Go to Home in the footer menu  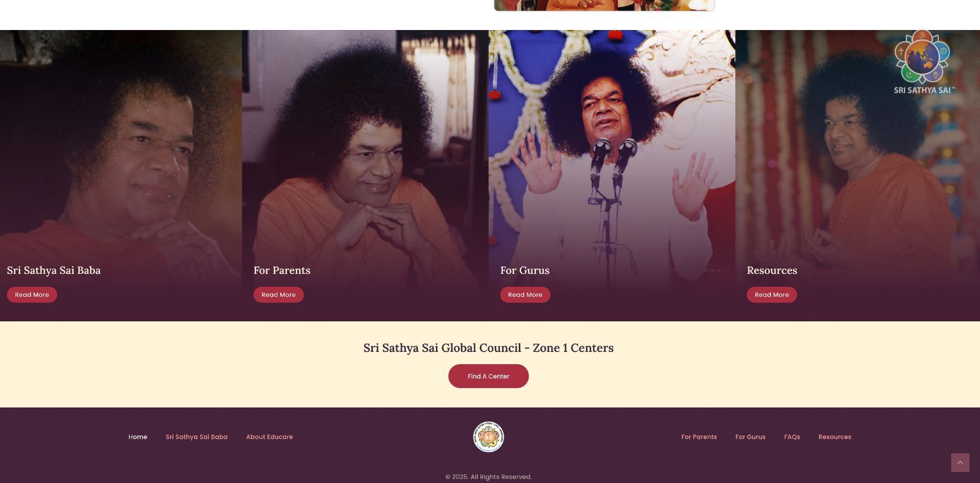pos(138,437)
